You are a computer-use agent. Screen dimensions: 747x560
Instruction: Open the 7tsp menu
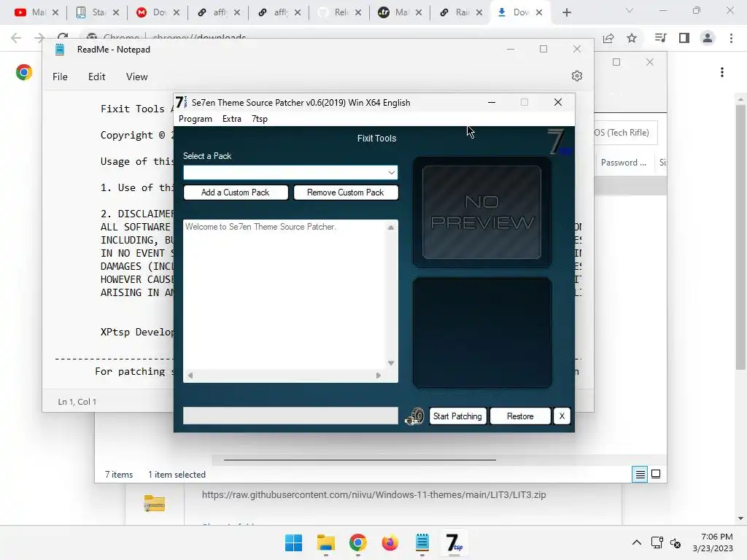(260, 119)
